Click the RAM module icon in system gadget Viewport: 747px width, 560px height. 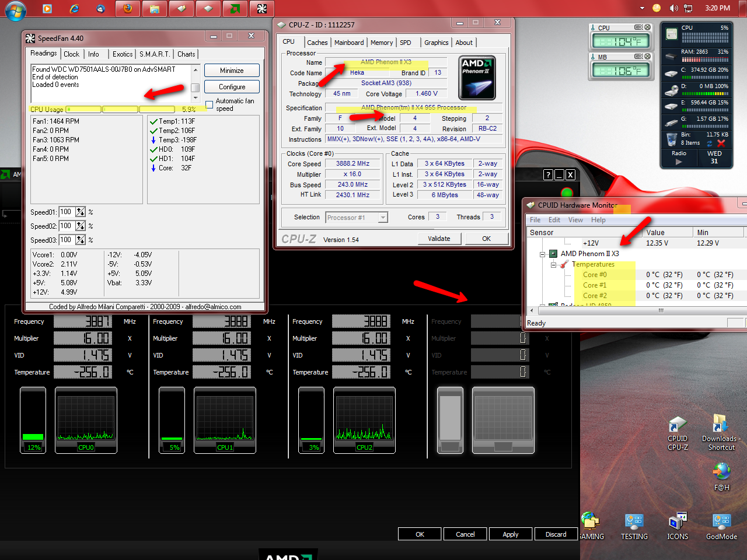pyautogui.click(x=671, y=57)
